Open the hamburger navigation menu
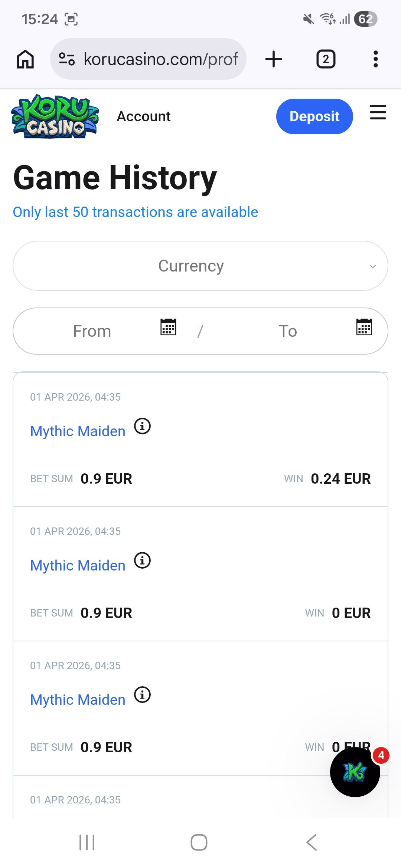The width and height of the screenshot is (401, 868). (x=378, y=112)
